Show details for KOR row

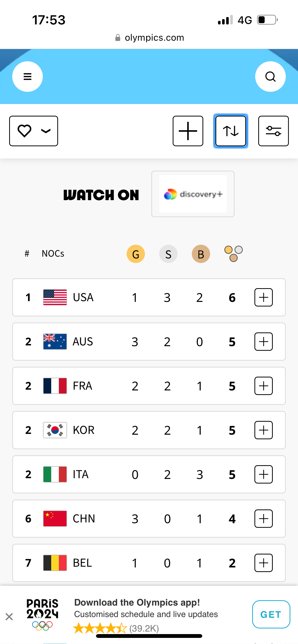(263, 430)
